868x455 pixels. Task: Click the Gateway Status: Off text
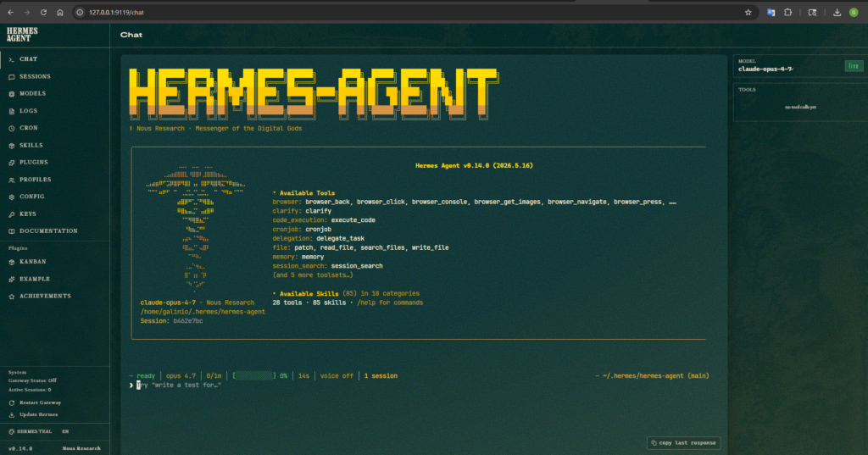pos(32,380)
